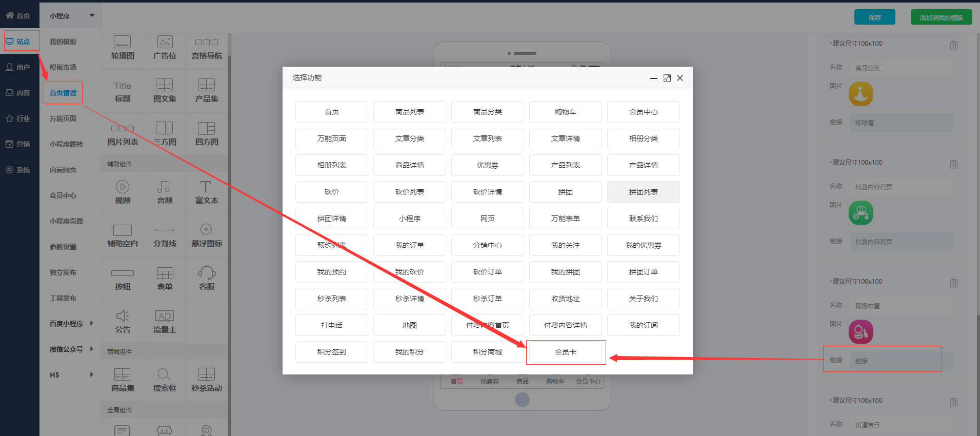Insert the 标题 Title component
Screen dimensions: 980x436
pyautogui.click(x=123, y=92)
